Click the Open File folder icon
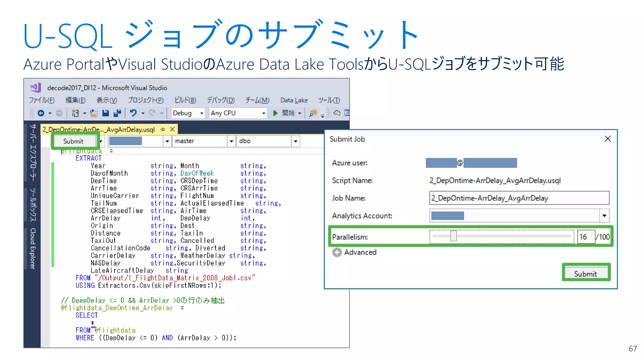The image size is (644, 362). click(94, 113)
